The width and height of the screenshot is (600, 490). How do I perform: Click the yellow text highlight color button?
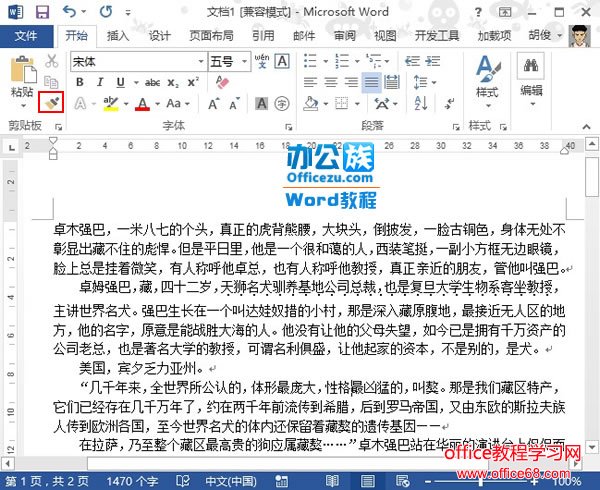click(x=111, y=103)
